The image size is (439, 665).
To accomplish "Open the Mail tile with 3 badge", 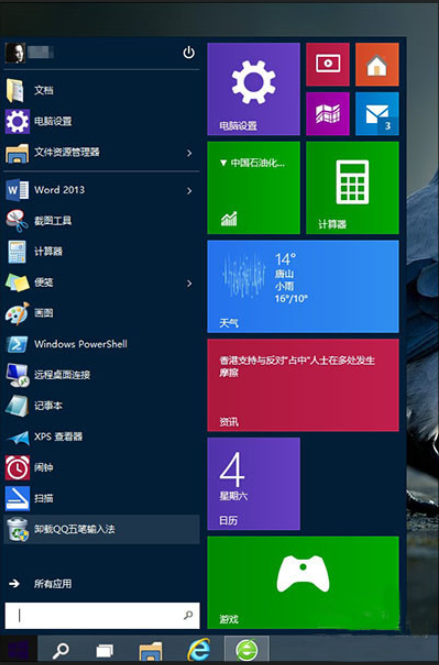I will click(377, 114).
